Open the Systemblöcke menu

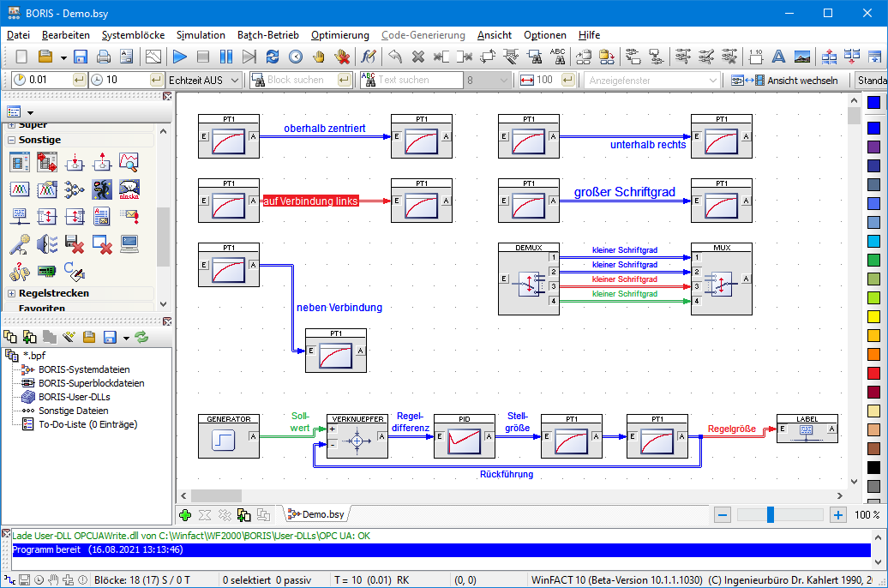coord(133,35)
